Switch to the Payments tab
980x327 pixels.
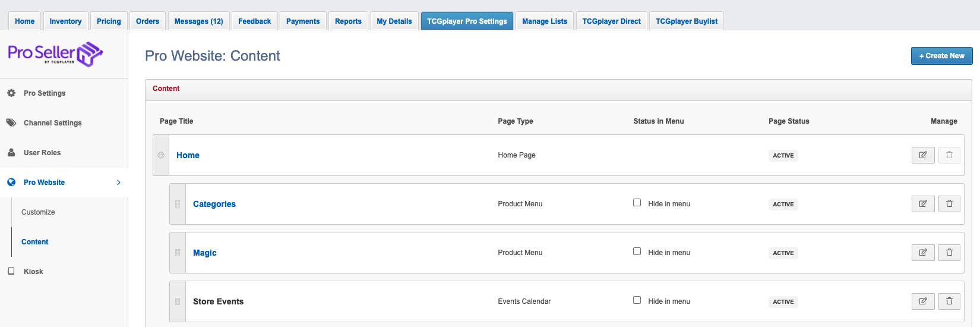point(303,21)
